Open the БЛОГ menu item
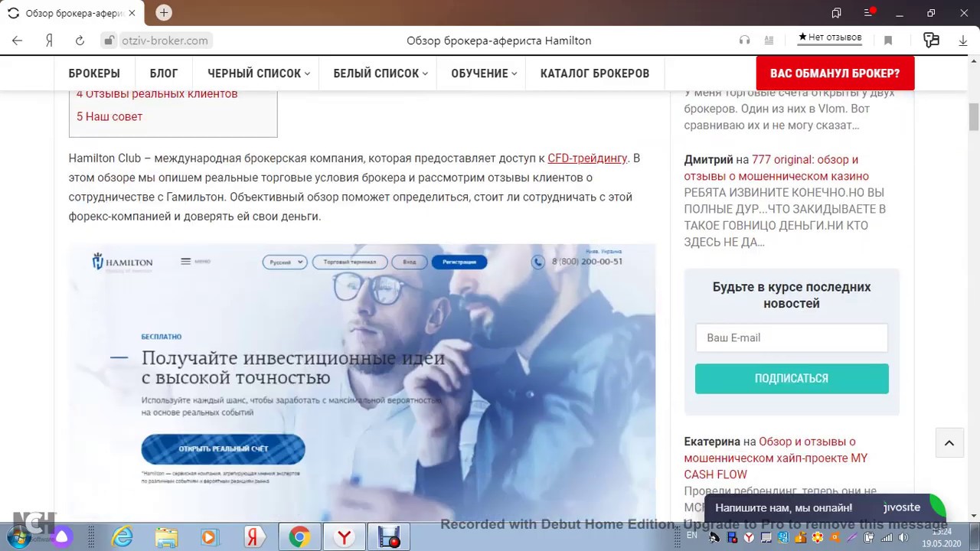Viewport: 980px width, 551px height. point(164,73)
